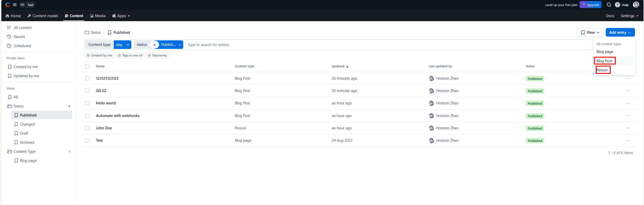This screenshot has height=205, width=644.
Task: Toggle the select-all entries checkbox
Action: 87,67
